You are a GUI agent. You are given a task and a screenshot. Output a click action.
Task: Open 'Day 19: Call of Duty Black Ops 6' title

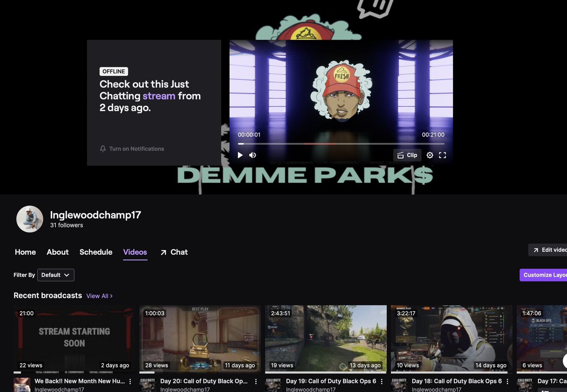point(331,381)
